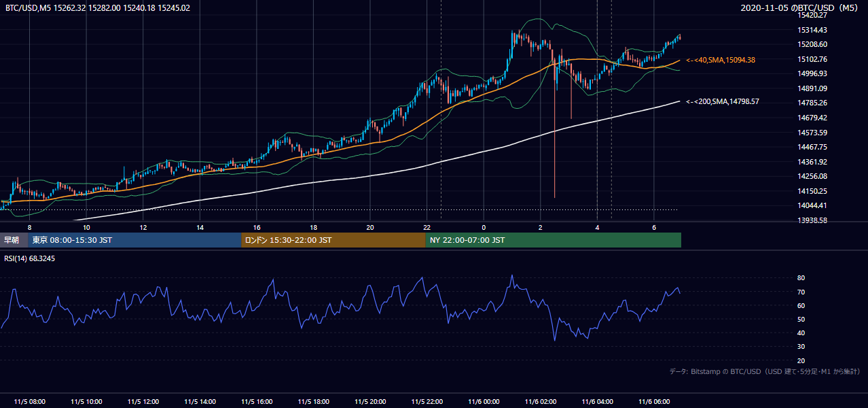
Task: Click price axis value 14044.41
Action: [x=813, y=205]
